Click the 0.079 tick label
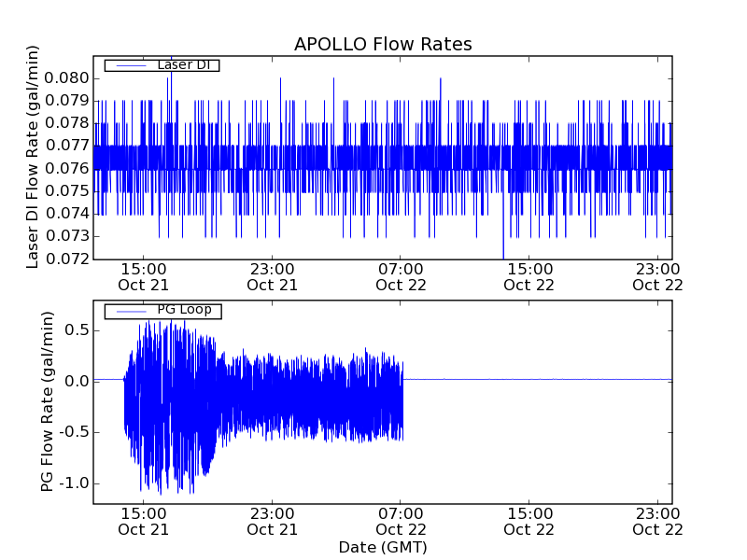Screen dimensions: 747x560 [x=67, y=101]
